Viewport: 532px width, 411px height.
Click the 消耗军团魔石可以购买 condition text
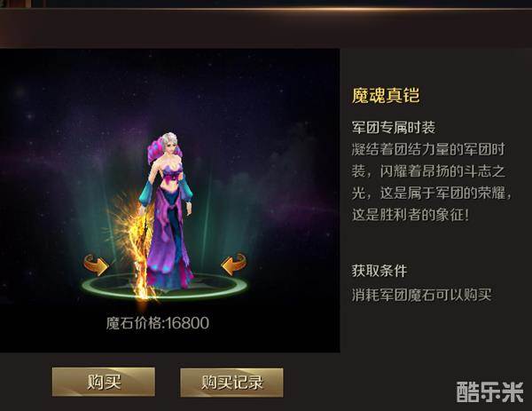click(421, 295)
